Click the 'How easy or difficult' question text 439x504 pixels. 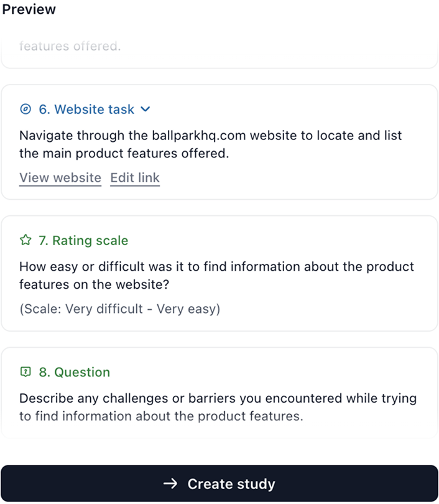pos(216,275)
